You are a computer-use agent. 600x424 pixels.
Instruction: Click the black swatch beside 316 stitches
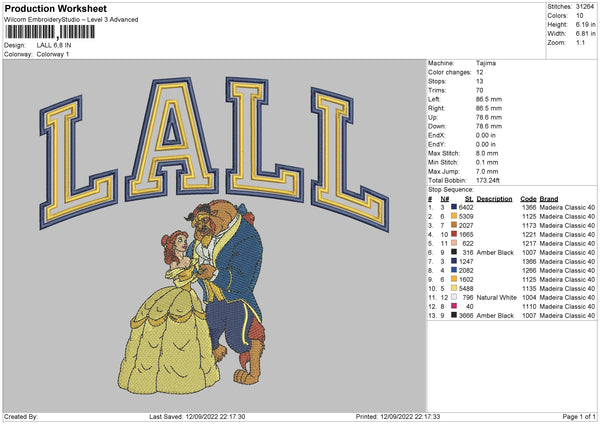point(454,252)
